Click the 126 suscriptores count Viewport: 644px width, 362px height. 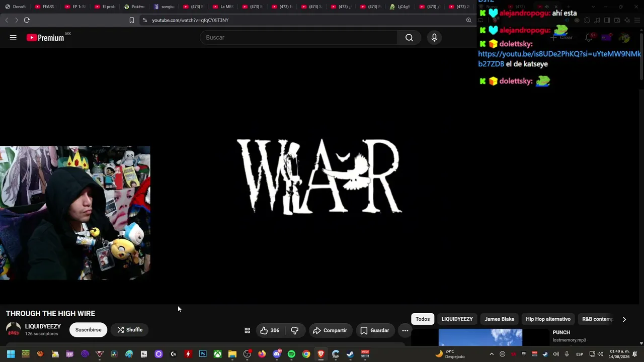coord(42,334)
